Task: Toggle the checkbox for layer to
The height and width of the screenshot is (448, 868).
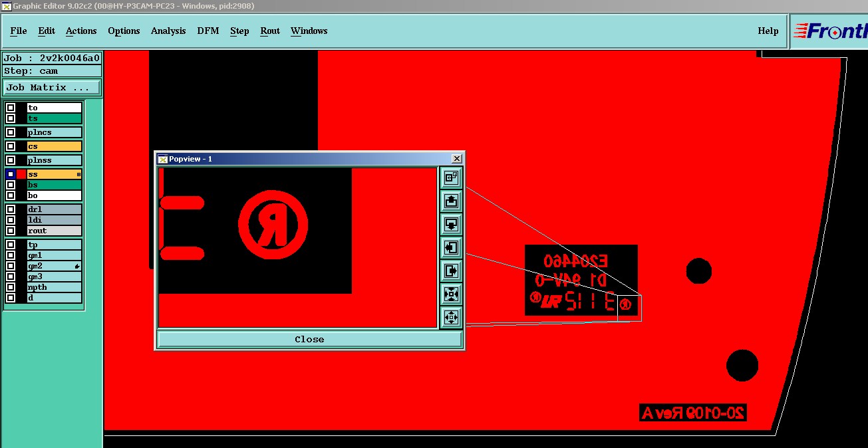Action: [11, 108]
